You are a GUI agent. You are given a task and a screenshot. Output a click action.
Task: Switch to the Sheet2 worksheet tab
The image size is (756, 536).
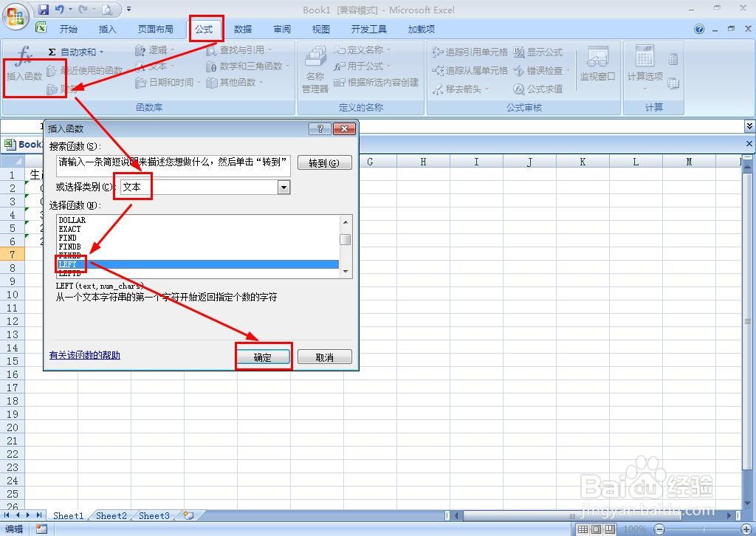tap(111, 516)
